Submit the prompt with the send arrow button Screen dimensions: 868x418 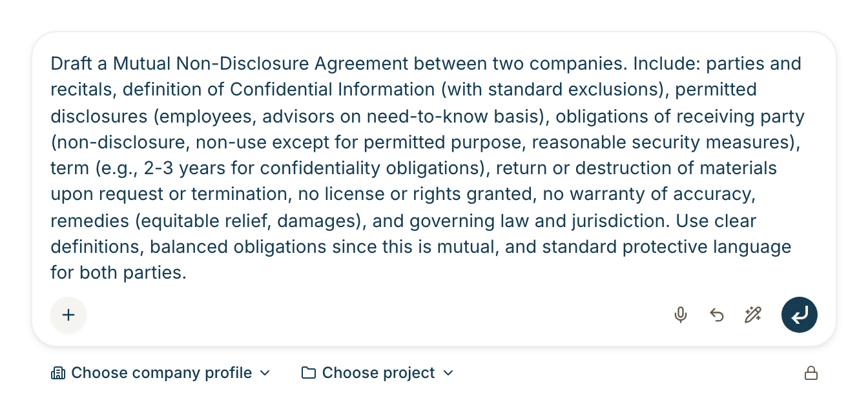(x=800, y=315)
